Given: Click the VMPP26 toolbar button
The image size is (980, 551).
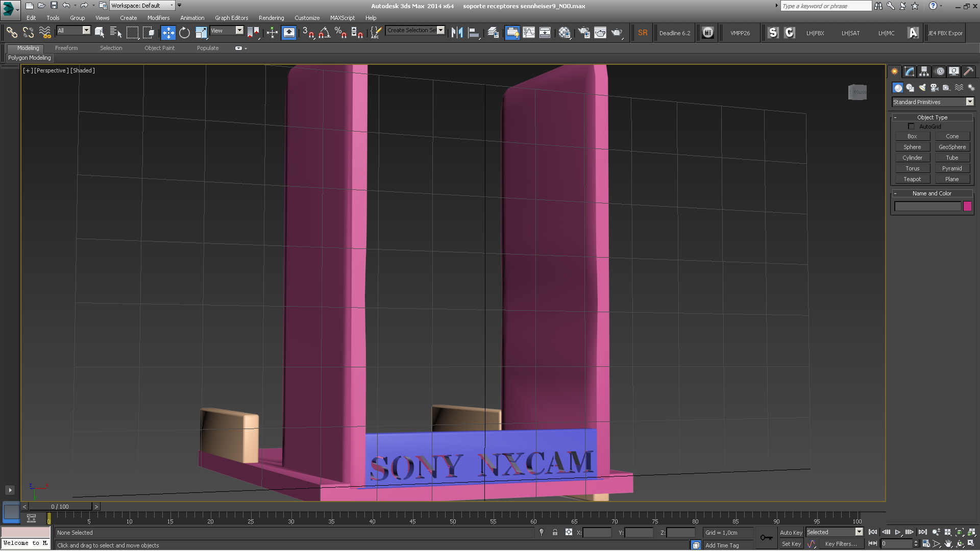Looking at the screenshot, I should (x=740, y=33).
